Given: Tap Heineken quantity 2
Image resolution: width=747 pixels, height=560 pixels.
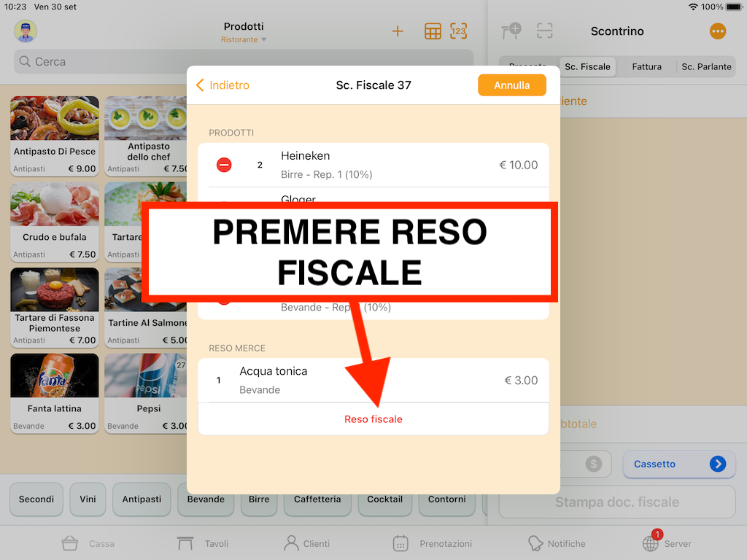Looking at the screenshot, I should [260, 165].
